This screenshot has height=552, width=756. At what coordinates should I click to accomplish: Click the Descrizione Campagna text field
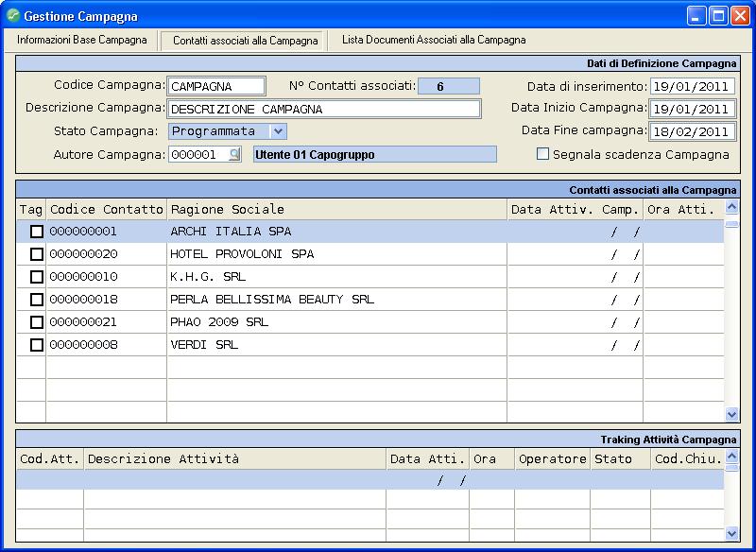click(x=323, y=109)
